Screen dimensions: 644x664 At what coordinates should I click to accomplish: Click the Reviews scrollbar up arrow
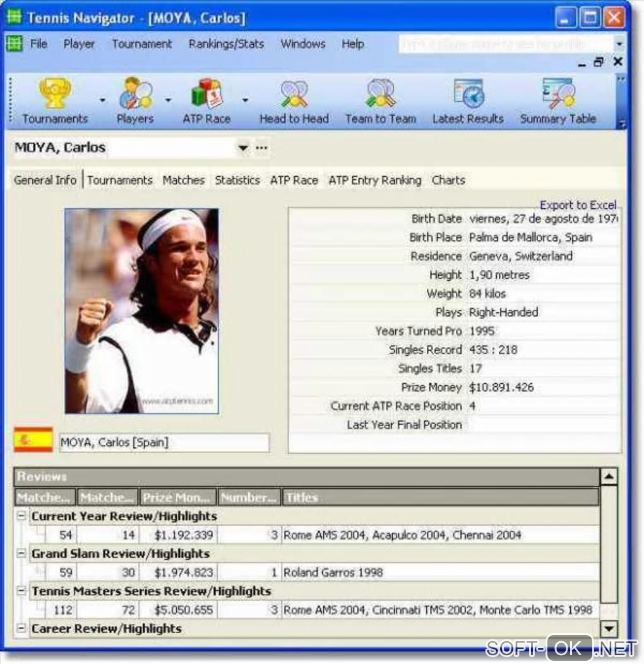coord(609,477)
